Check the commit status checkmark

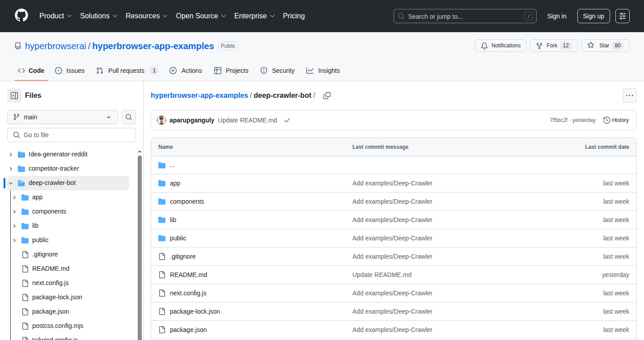[287, 120]
